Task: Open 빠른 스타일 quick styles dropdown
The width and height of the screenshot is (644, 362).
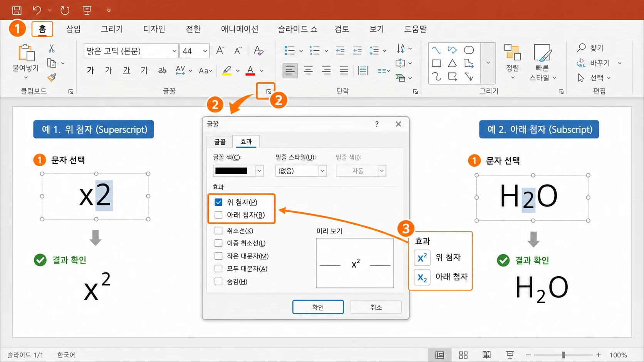Action: [543, 63]
